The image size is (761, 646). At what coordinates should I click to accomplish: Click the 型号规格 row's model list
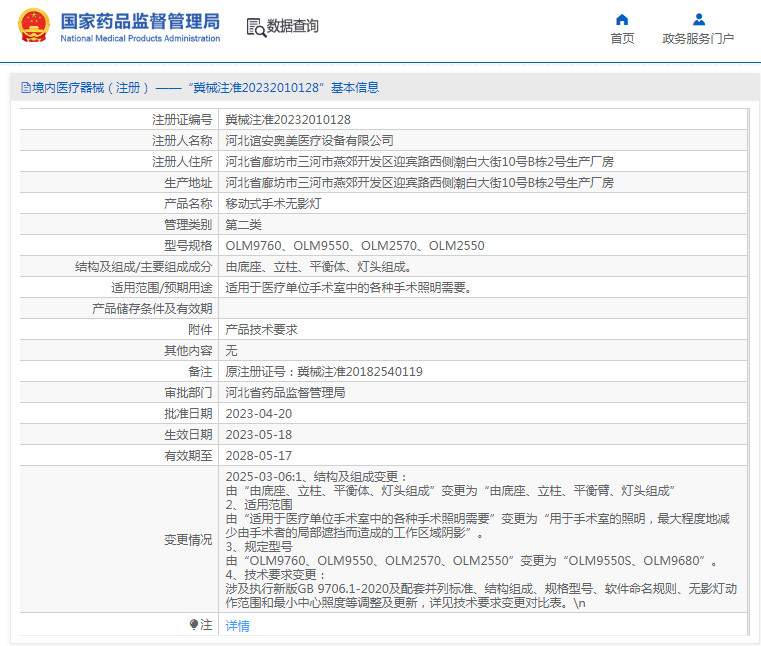pos(355,246)
